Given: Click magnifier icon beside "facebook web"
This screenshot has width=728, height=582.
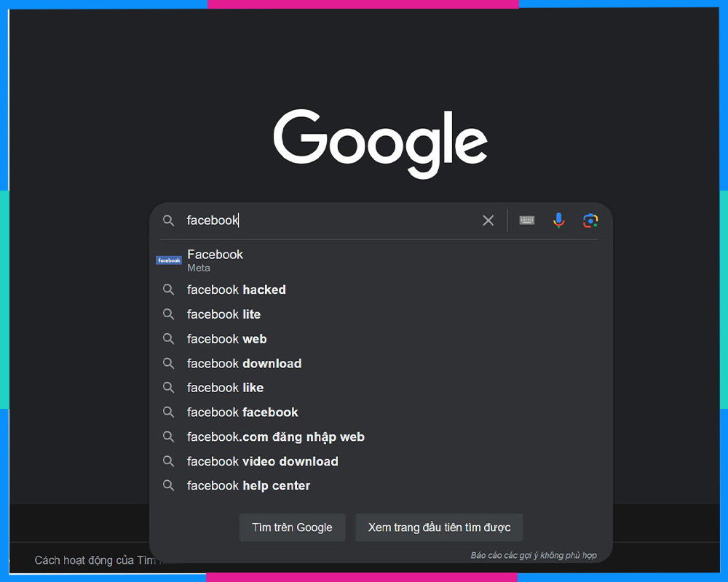Looking at the screenshot, I should pos(169,339).
